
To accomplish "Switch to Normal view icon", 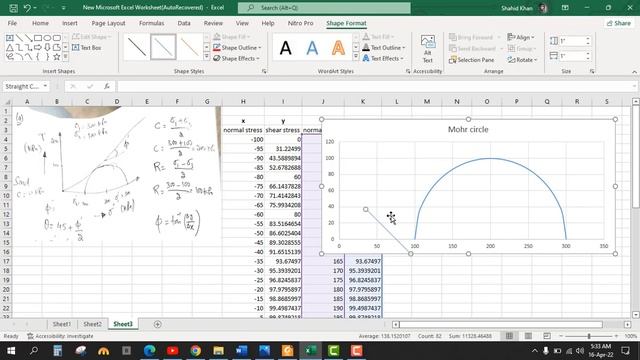I will coord(509,336).
